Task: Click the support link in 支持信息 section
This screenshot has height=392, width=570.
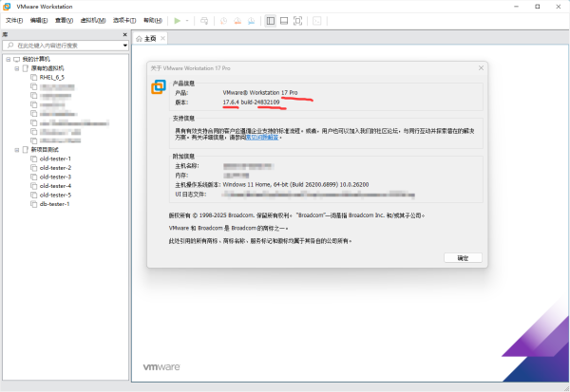Action: (262, 138)
